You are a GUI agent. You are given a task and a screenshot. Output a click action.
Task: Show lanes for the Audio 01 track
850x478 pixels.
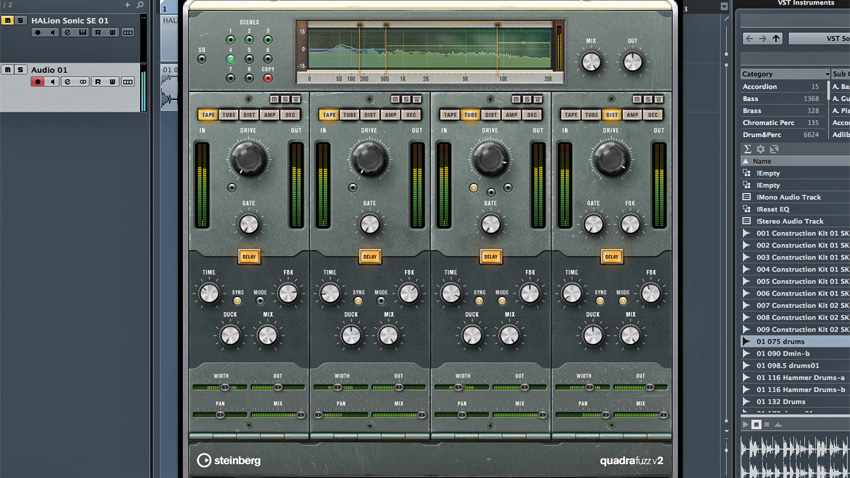click(128, 82)
